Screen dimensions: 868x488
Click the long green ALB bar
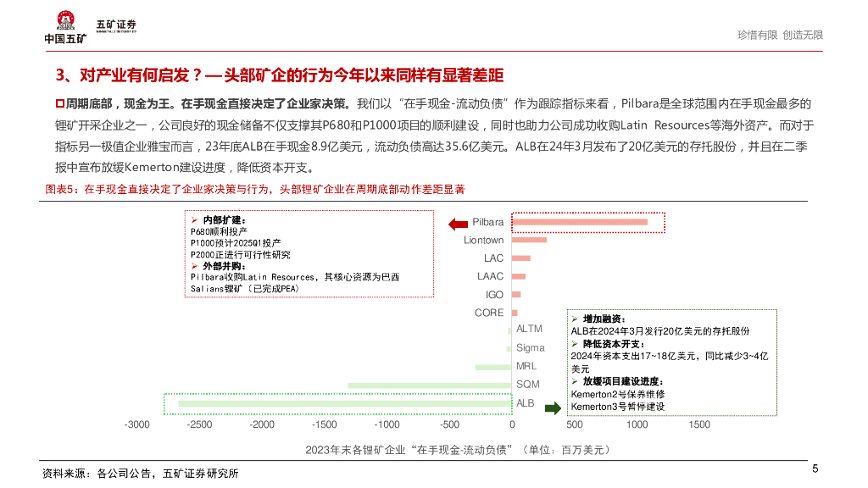345,403
